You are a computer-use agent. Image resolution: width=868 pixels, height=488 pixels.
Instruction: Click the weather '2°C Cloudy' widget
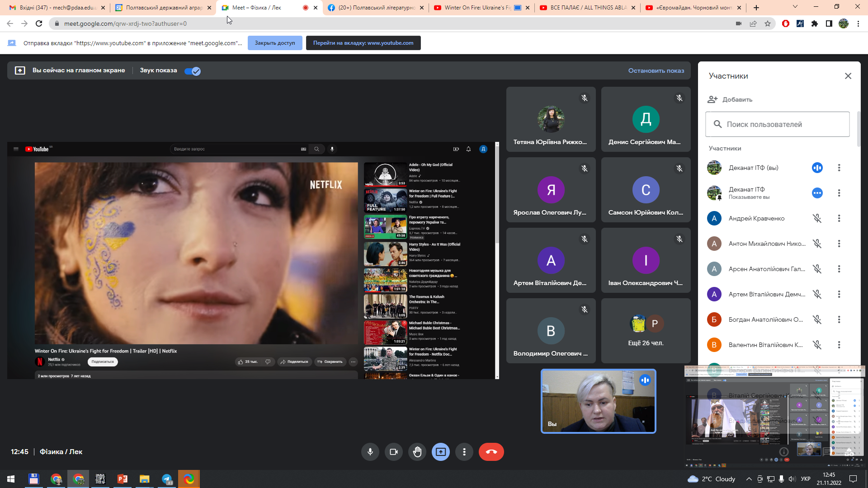[x=711, y=479]
